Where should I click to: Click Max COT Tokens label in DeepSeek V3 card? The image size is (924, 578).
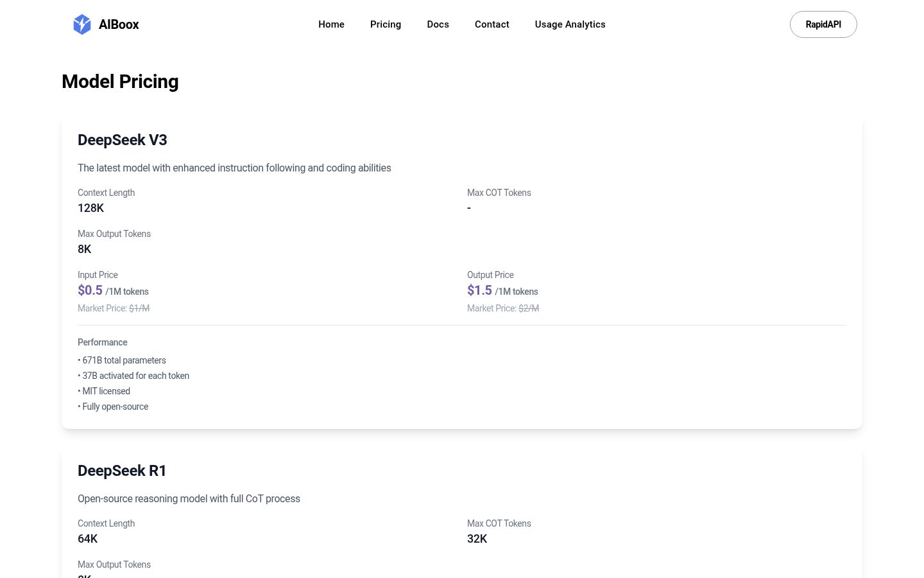click(499, 193)
